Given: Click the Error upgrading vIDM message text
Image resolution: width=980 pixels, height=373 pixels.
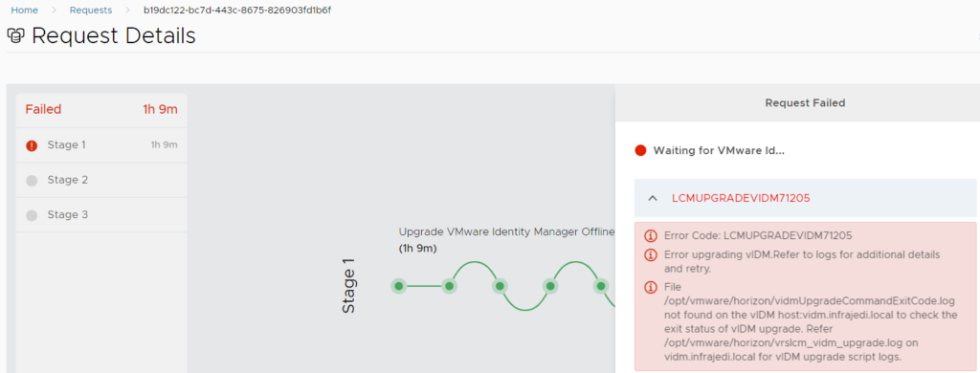Looking at the screenshot, I should point(803,262).
